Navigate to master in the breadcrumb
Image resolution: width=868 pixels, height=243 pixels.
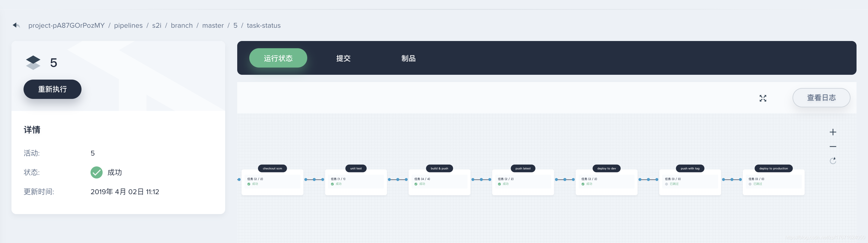click(x=213, y=26)
